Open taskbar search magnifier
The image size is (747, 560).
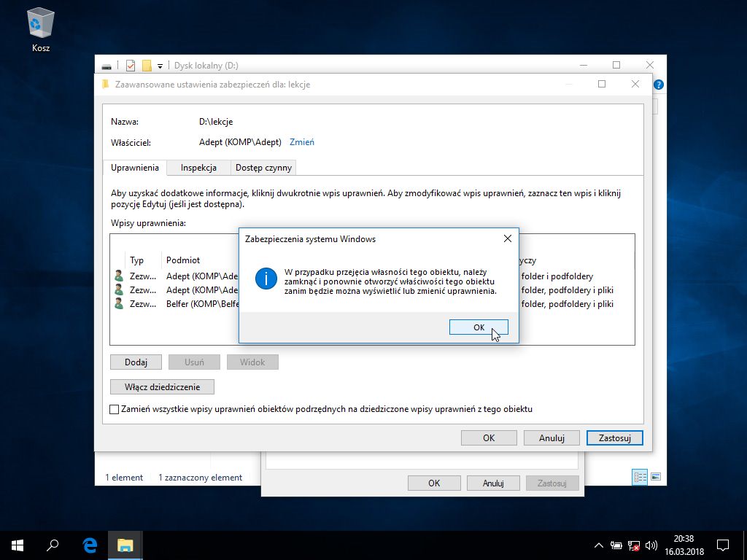point(53,545)
